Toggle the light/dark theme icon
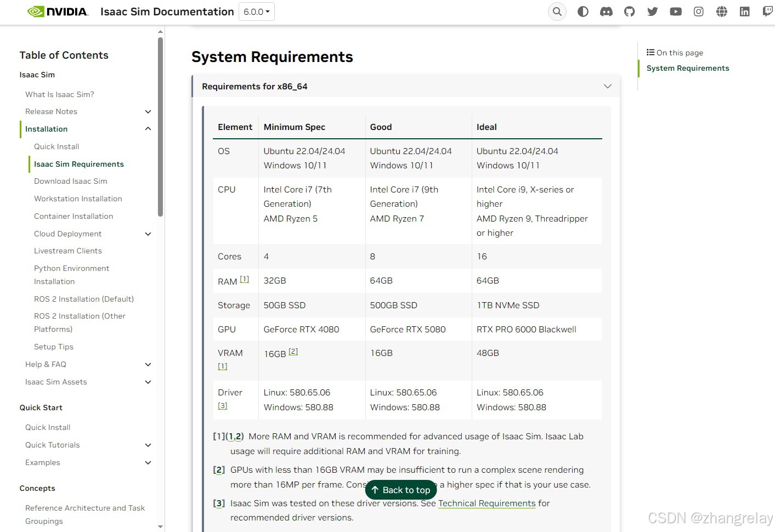The width and height of the screenshot is (775, 532). 583,12
